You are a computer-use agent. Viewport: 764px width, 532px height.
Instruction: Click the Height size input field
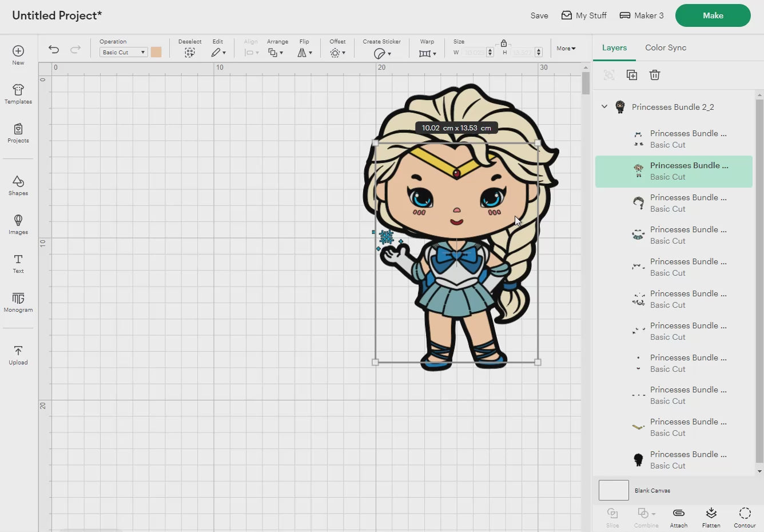click(x=522, y=52)
